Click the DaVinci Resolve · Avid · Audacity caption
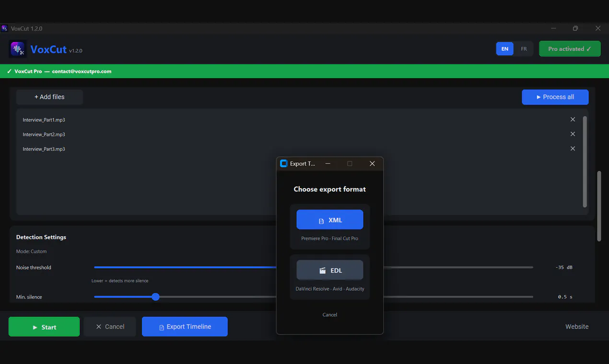 [330, 289]
